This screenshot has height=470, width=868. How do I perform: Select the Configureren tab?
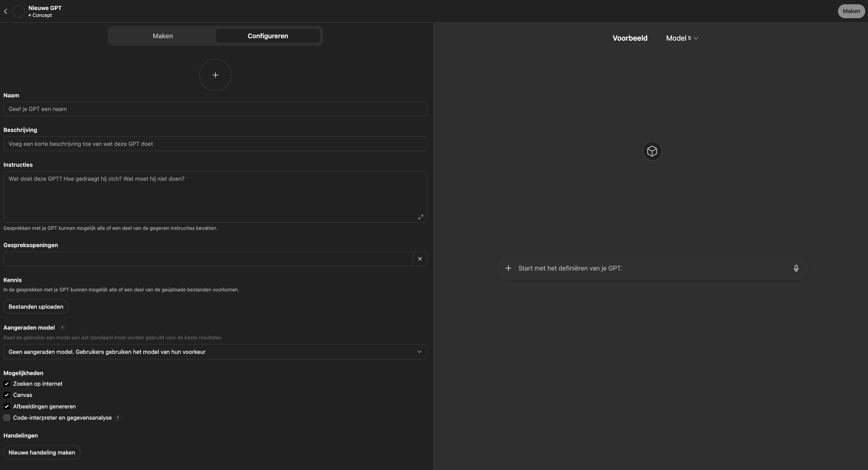pos(267,36)
